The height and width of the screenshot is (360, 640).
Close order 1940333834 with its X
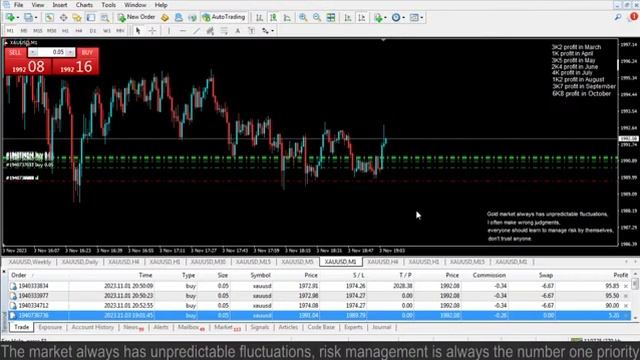pyautogui.click(x=626, y=286)
